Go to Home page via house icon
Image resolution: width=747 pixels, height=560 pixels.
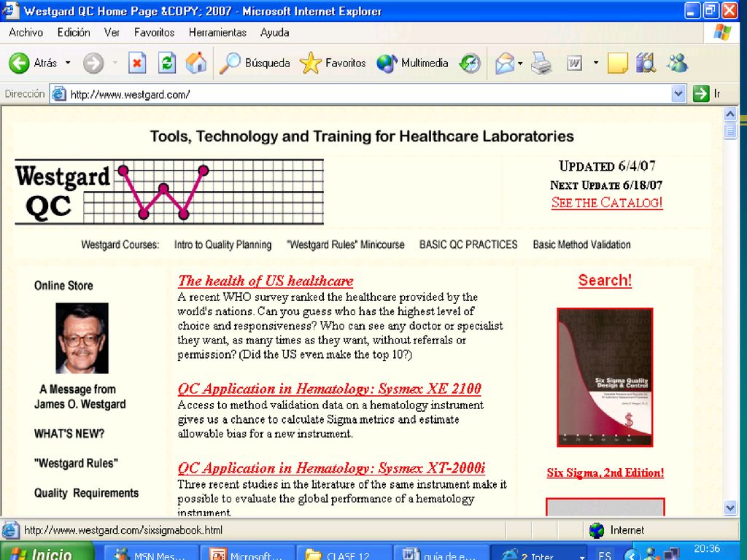click(196, 63)
